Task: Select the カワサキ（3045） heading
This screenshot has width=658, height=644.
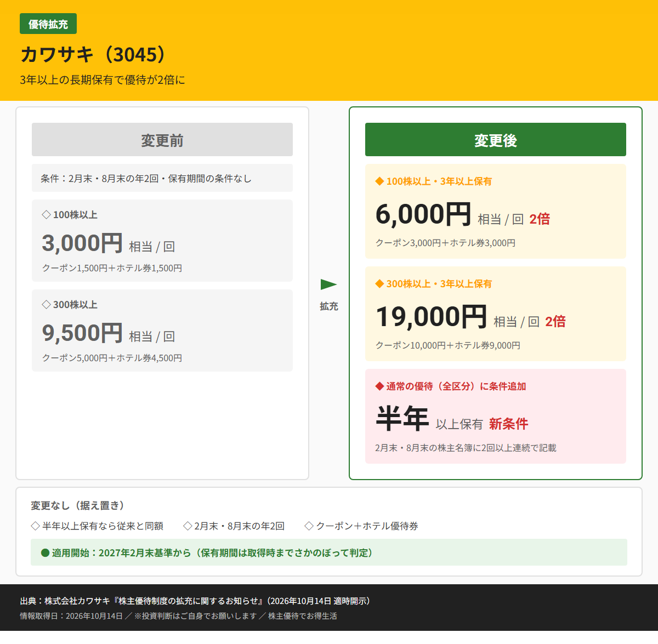Action: pos(94,54)
